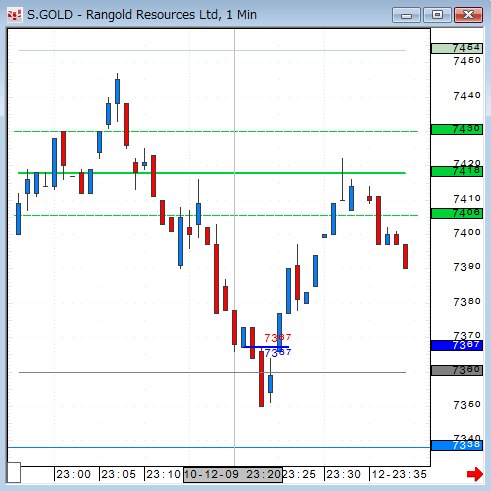The image size is (491, 491).
Task: Click the 7410 price axis label
Action: (x=467, y=199)
